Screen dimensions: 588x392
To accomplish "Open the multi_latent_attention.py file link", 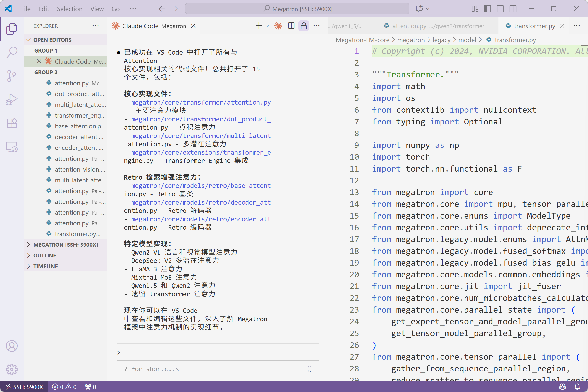I will (201, 135).
